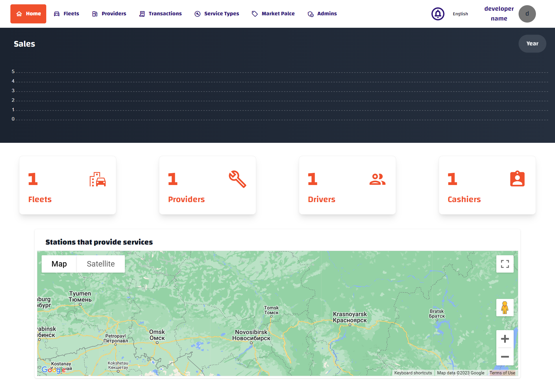Click the Street View pegman icon
555x392 pixels.
[505, 308]
